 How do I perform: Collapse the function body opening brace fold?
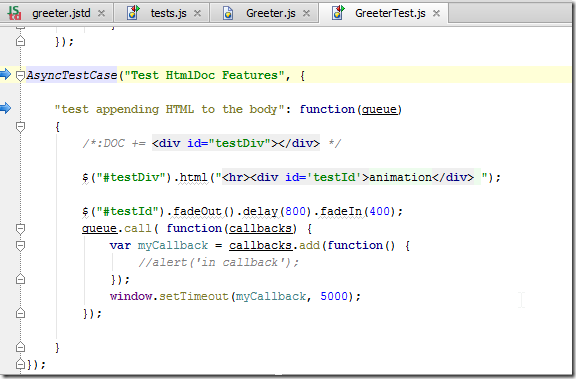(x=20, y=127)
